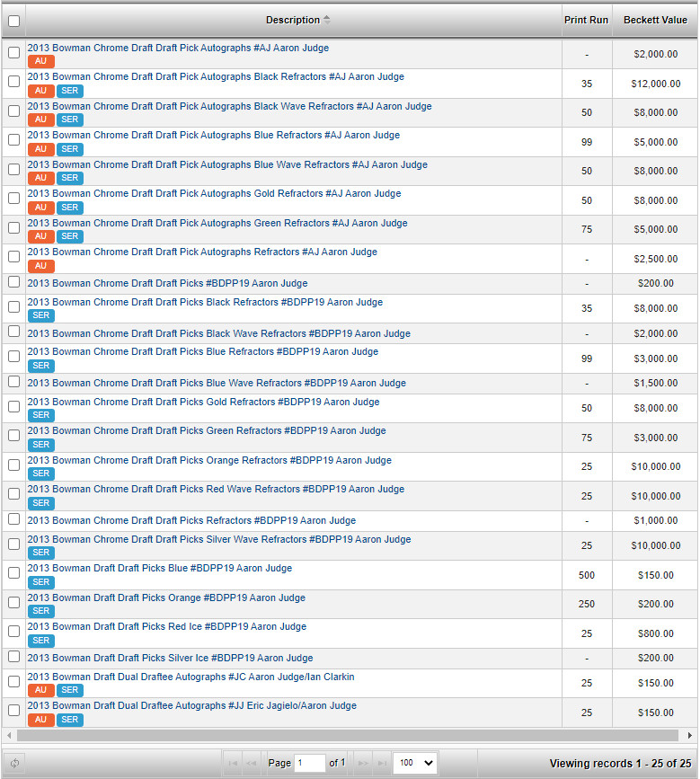Click the $12,000.00 Beckett Value cell
Viewport: 700px width, 779px height.
[655, 84]
